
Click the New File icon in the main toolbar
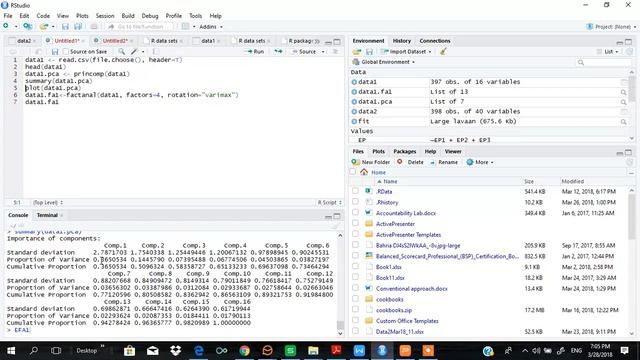tap(6, 26)
